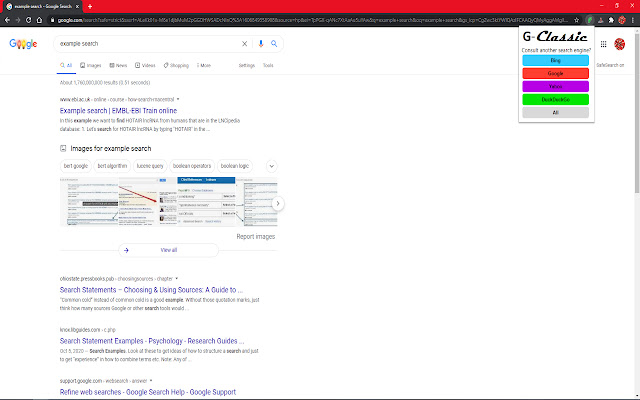640x400 pixels.
Task: Open the Google account avatar on the page
Action: (620, 44)
